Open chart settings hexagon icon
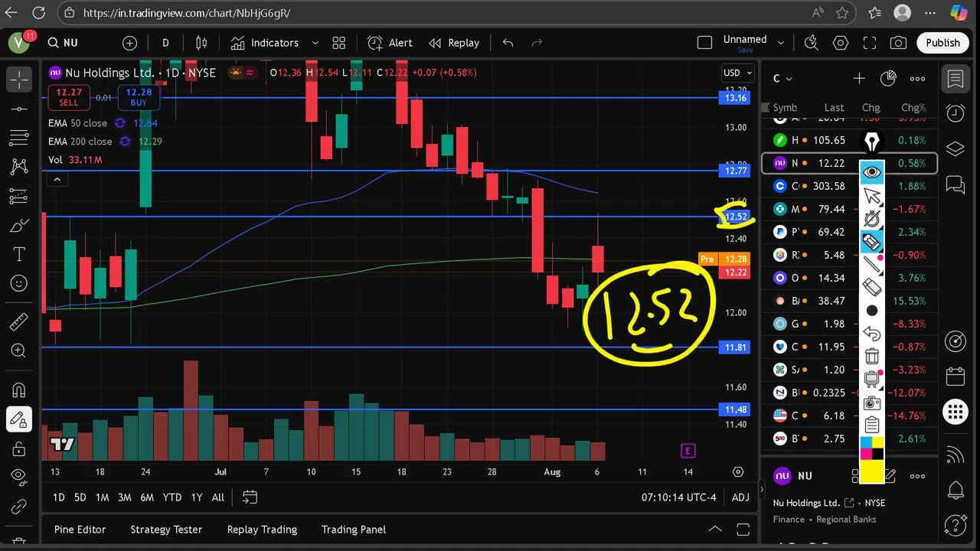Image resolution: width=980 pixels, height=551 pixels. tap(841, 43)
